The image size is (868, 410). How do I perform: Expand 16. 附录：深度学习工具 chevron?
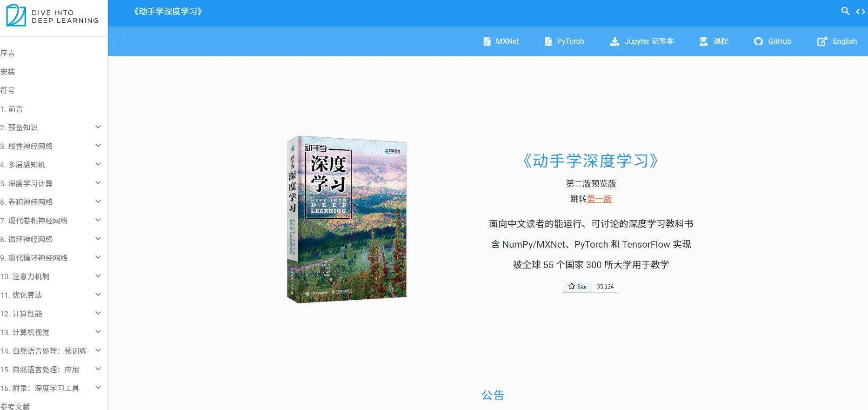point(98,388)
